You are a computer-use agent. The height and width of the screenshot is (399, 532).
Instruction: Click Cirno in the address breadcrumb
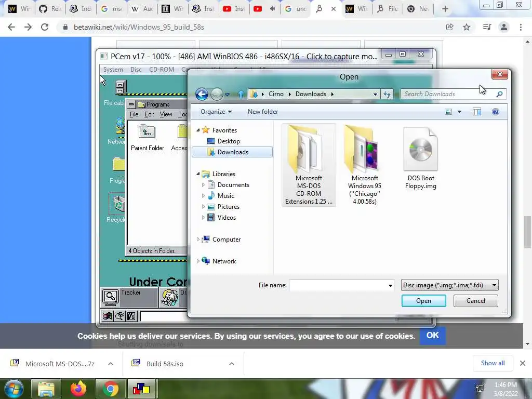(x=276, y=94)
